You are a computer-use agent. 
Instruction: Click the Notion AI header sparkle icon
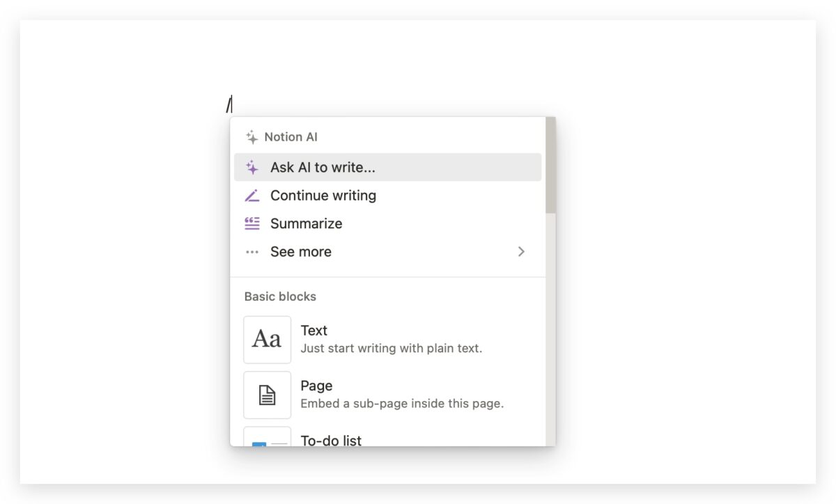pyautogui.click(x=252, y=137)
